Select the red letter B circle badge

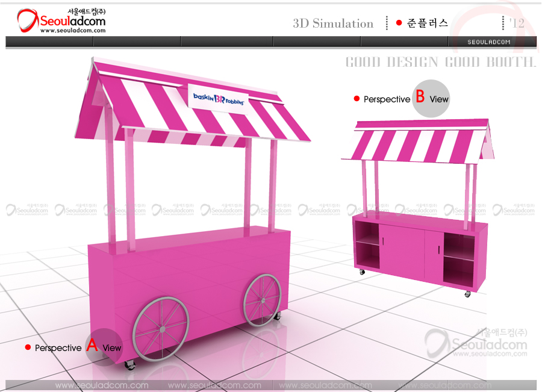421,96
